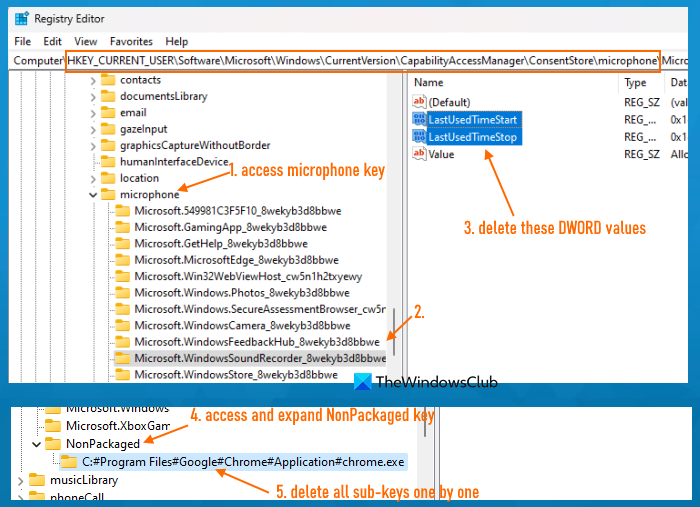
Task: Expand the graphicsCaptureWithoutBorder key
Action: click(93, 146)
